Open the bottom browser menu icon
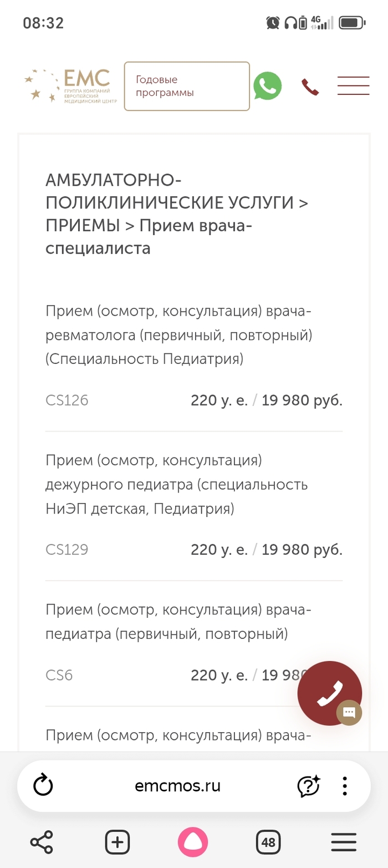 click(344, 842)
